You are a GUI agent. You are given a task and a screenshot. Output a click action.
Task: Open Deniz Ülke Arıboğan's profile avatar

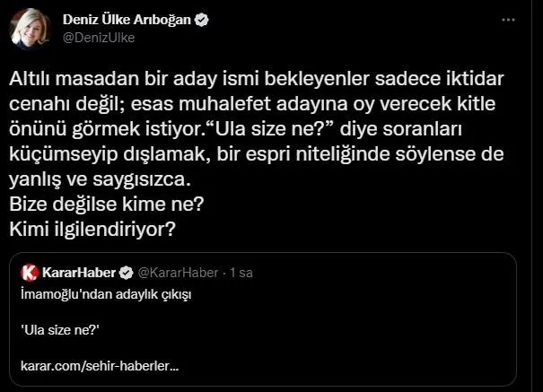pyautogui.click(x=31, y=30)
